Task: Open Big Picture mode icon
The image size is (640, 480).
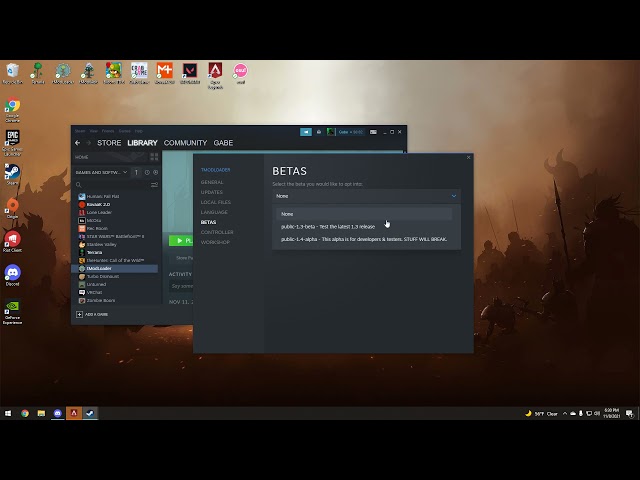Action: [373, 132]
